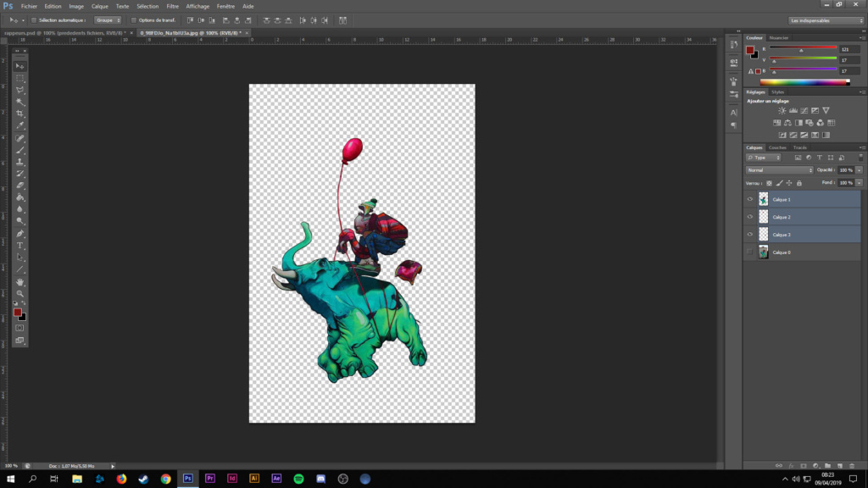
Task: Open the Fond fill slider arrow
Action: (860, 183)
